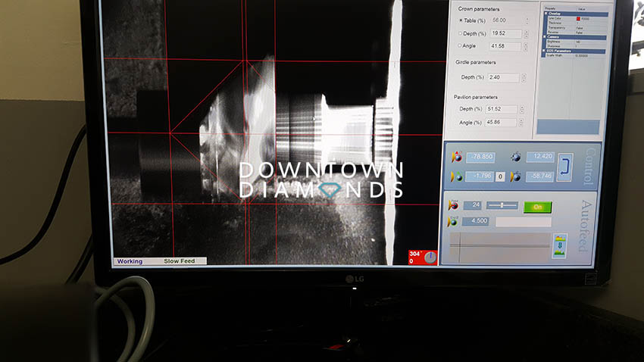Click the End icon beside 4.500
Screen dimensions: 644x362
click(452, 222)
